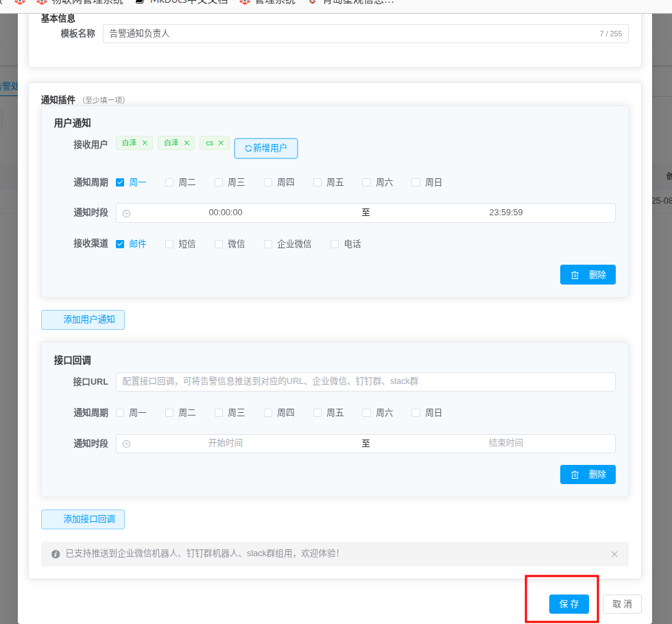
Task: Click 添加用户通知 to add a user notification
Action: pyautogui.click(x=82, y=320)
